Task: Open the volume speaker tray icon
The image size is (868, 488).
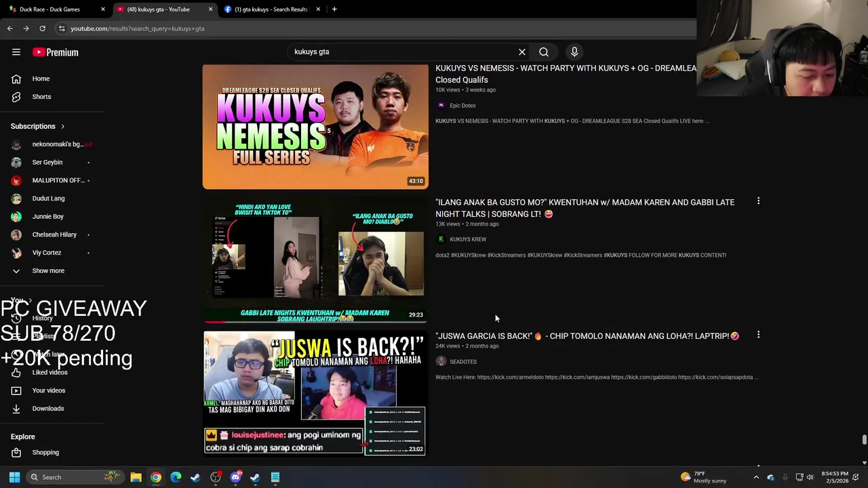Action: click(810, 477)
